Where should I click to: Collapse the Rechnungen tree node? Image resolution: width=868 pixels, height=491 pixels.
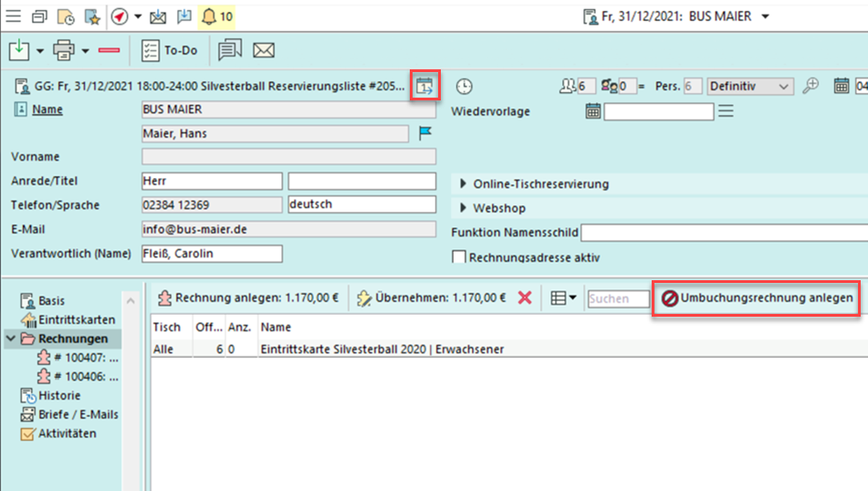(x=11, y=339)
